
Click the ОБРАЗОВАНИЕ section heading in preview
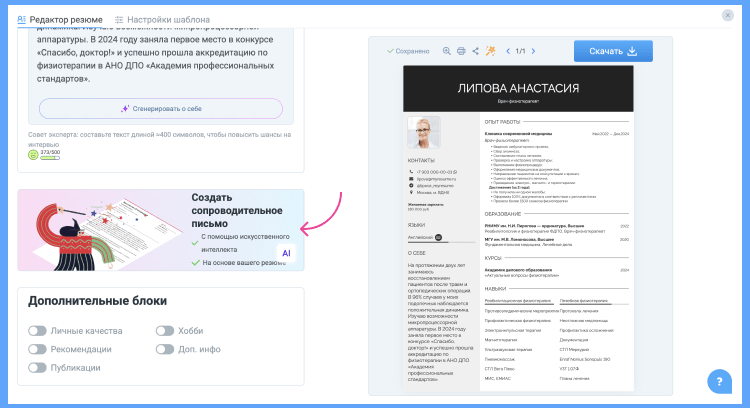tap(503, 214)
